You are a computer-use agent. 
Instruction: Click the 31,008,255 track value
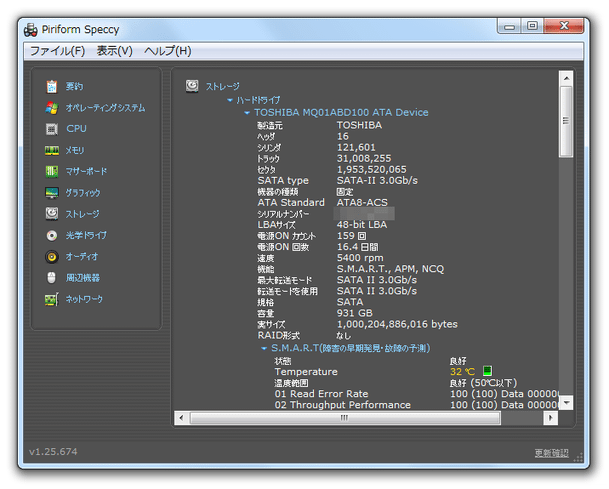(364, 158)
